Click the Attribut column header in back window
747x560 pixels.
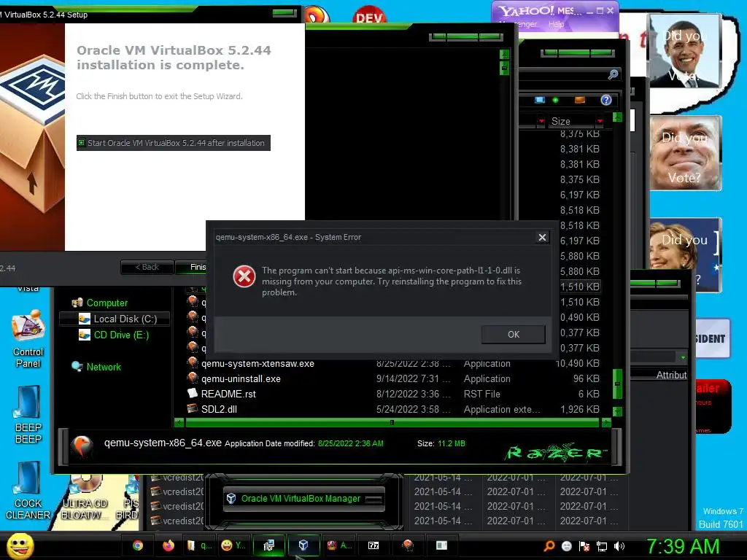click(x=671, y=375)
